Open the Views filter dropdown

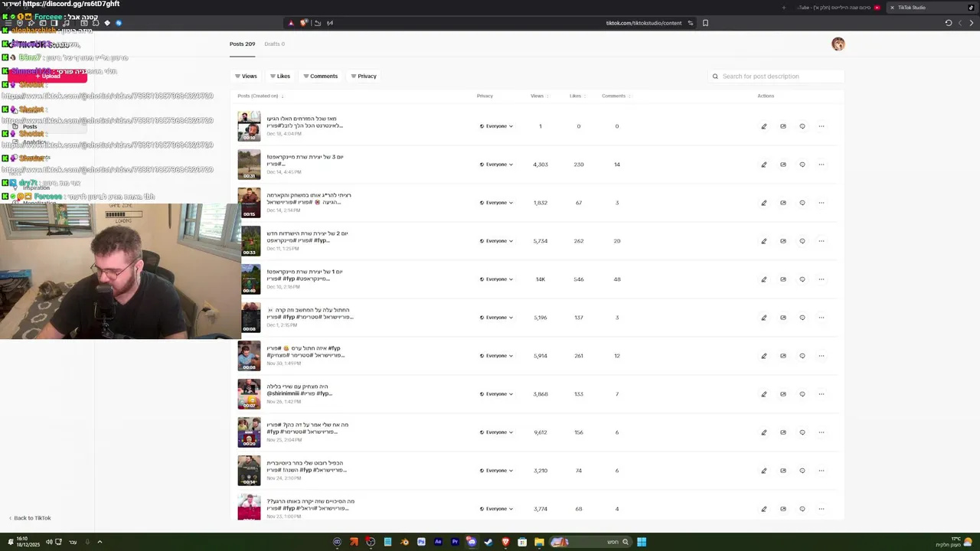point(246,77)
